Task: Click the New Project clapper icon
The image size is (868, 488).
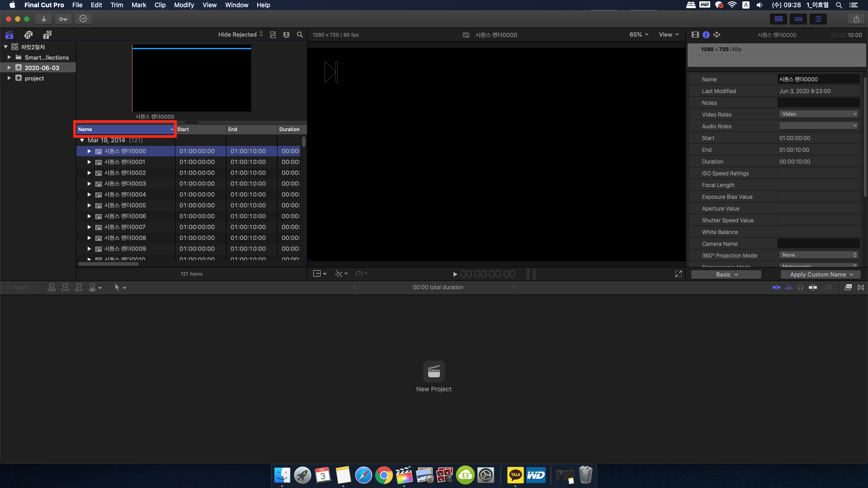Action: pos(434,371)
